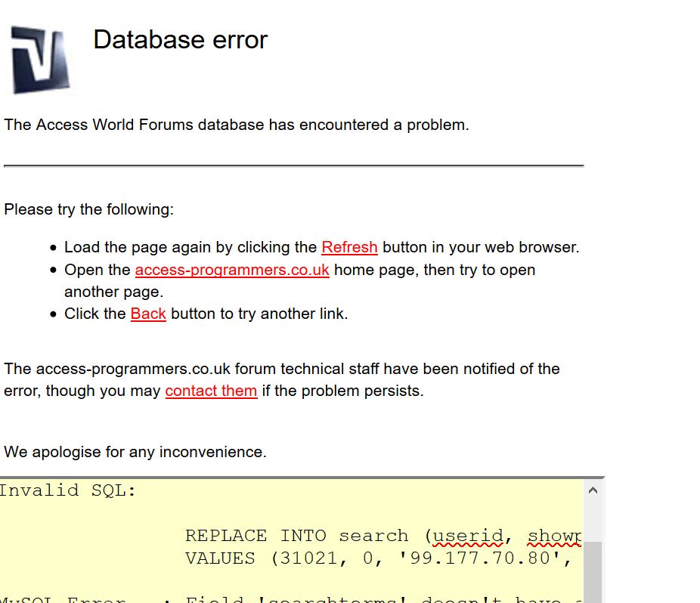Click the Refresh link
700x603 pixels.
349,247
